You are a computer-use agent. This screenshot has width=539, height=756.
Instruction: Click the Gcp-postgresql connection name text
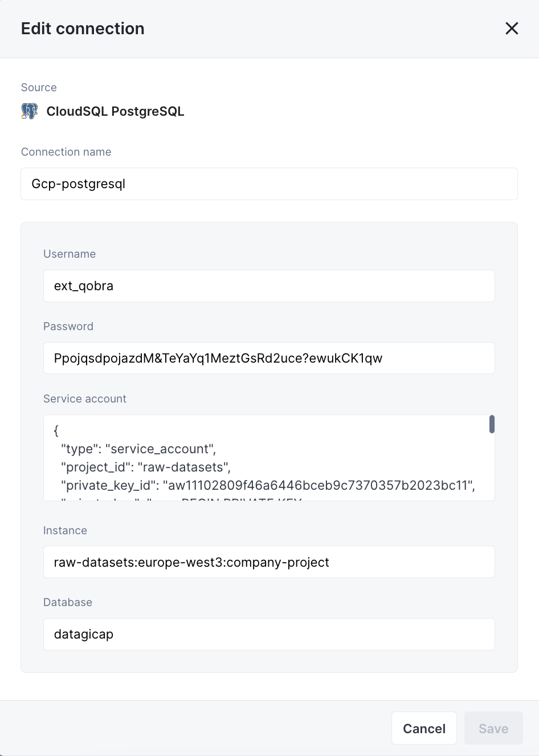tap(78, 184)
